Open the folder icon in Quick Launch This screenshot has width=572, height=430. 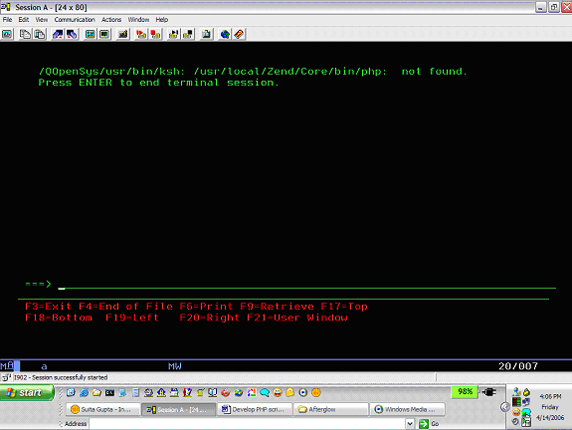[97, 392]
